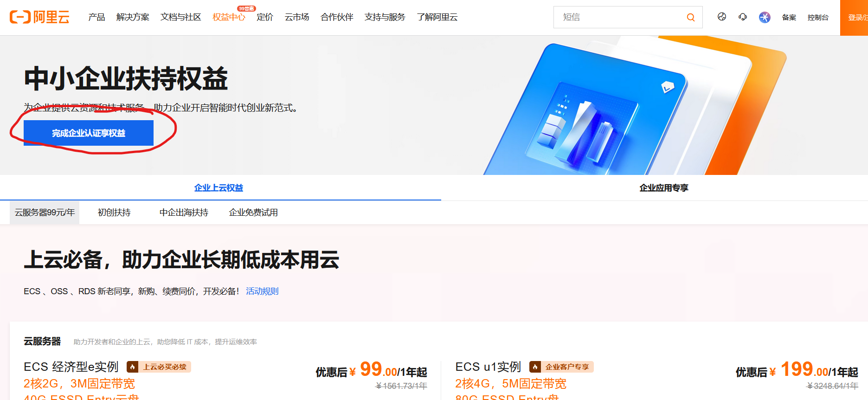The height and width of the screenshot is (400, 868).
Task: Click the ECS、OSS、RDS 新老同享 description
Action: [131, 291]
